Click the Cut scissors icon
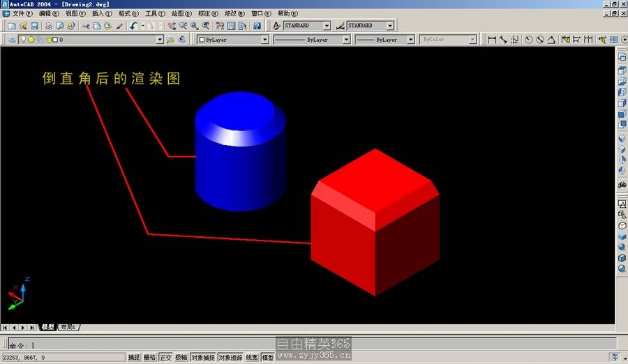This screenshot has width=628, height=364. (86, 26)
